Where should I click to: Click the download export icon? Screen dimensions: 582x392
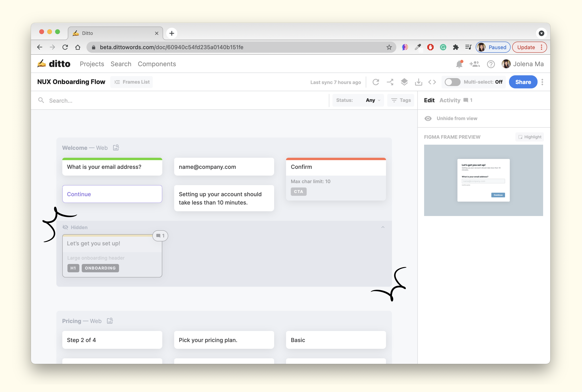[x=418, y=82]
